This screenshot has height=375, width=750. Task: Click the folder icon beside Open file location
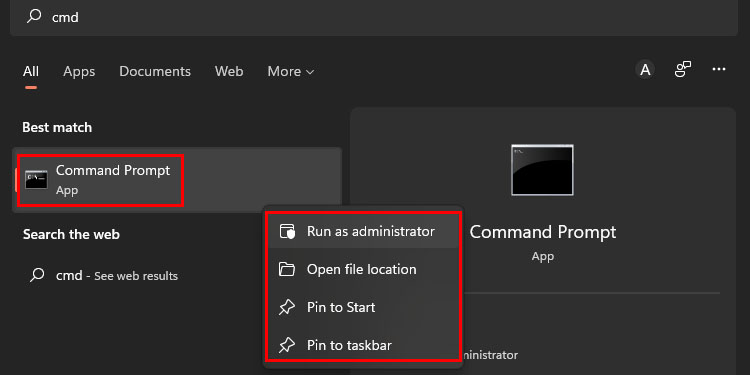click(x=287, y=269)
